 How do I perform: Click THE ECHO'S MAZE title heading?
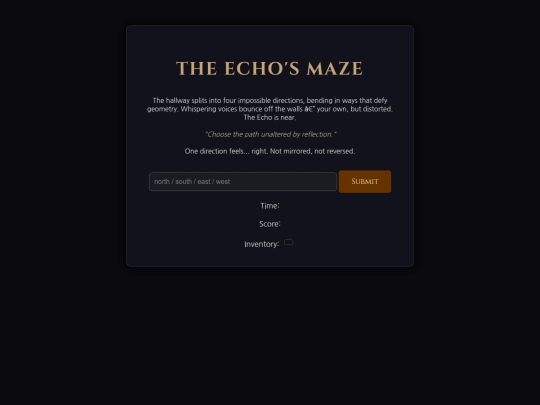click(x=270, y=69)
